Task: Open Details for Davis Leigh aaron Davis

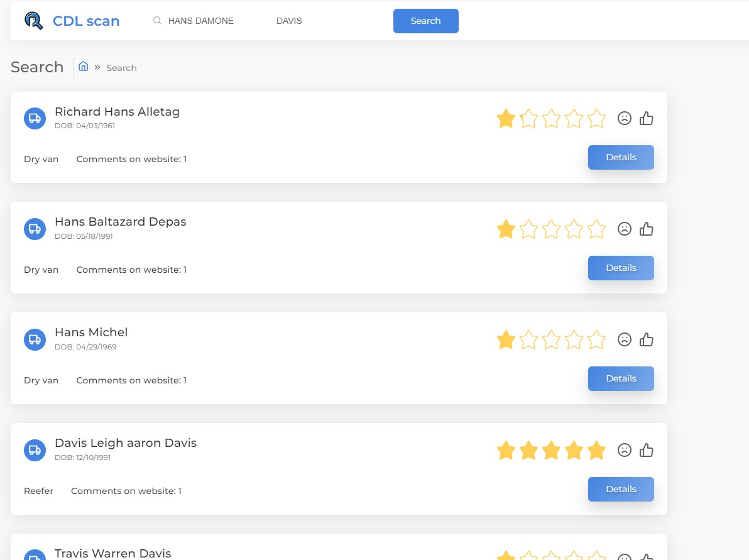Action: pos(620,489)
